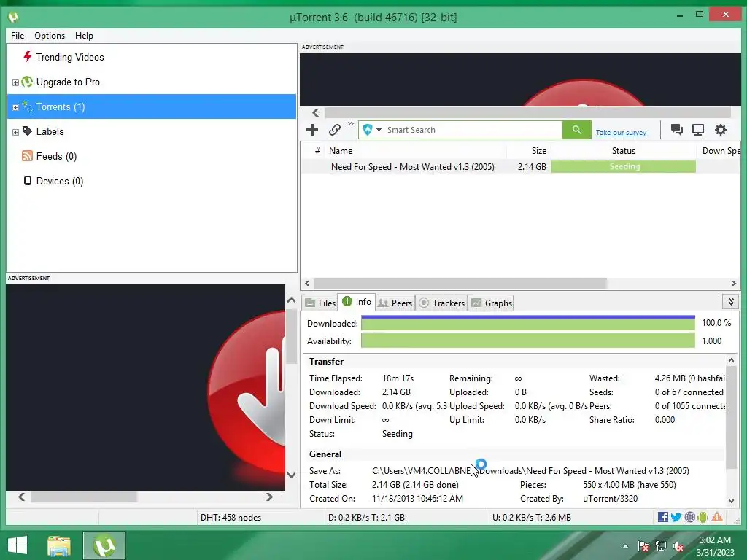Select Devices (0) in sidebar
The height and width of the screenshot is (560, 747).
(60, 181)
